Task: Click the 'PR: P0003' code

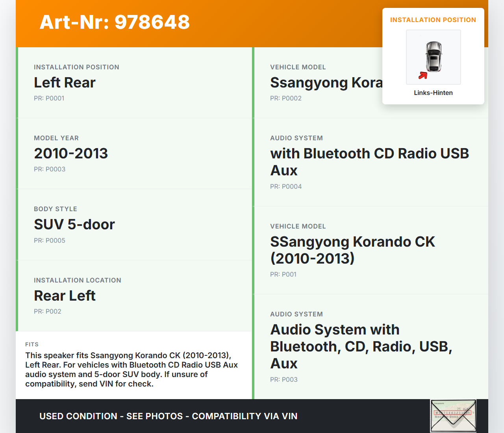Action: [x=50, y=169]
